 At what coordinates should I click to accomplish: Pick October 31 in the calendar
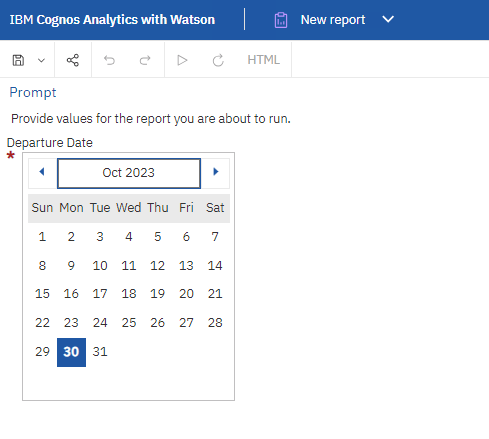(x=100, y=352)
